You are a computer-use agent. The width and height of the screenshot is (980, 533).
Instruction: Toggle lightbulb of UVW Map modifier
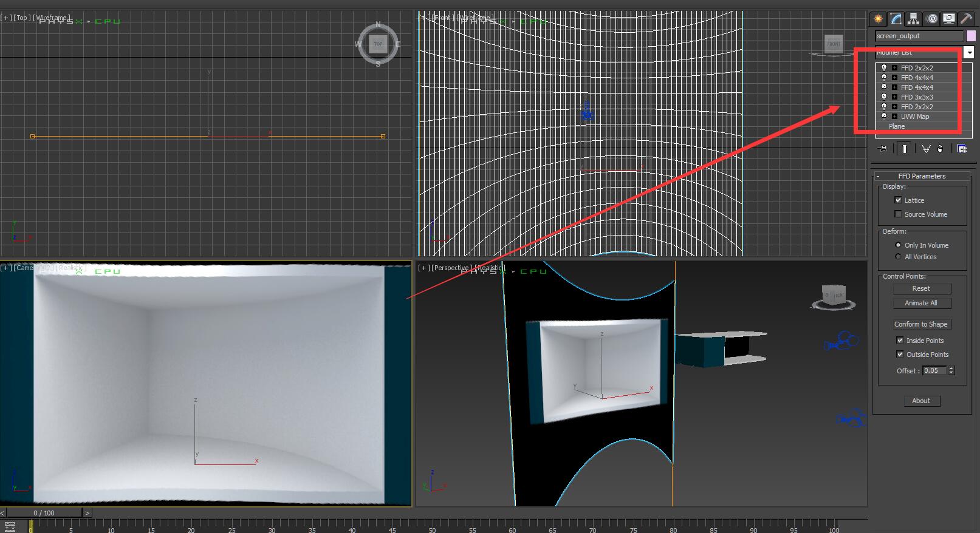884,117
